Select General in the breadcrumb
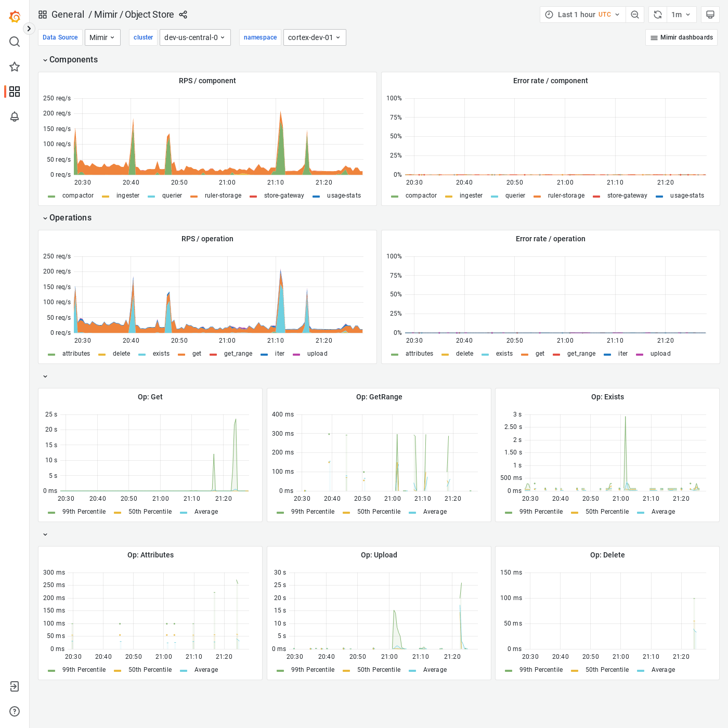 [x=68, y=15]
